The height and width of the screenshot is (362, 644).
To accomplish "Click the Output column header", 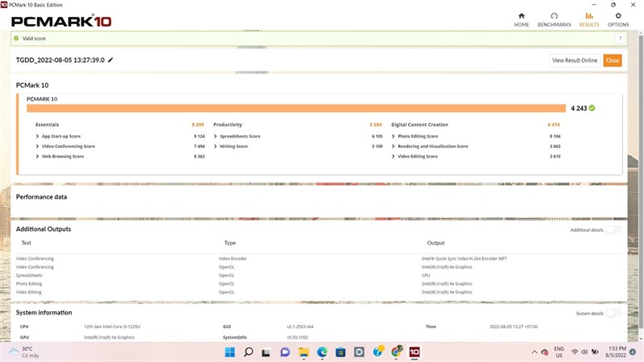I will (x=436, y=243).
